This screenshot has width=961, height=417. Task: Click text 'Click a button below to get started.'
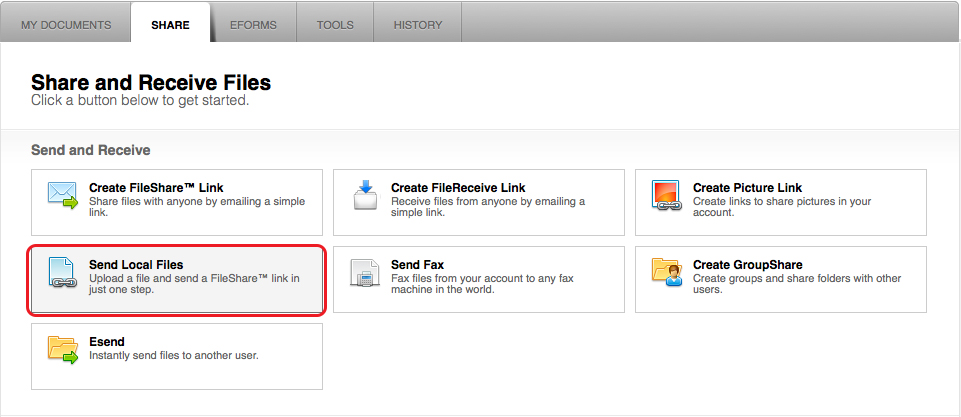pos(140,101)
